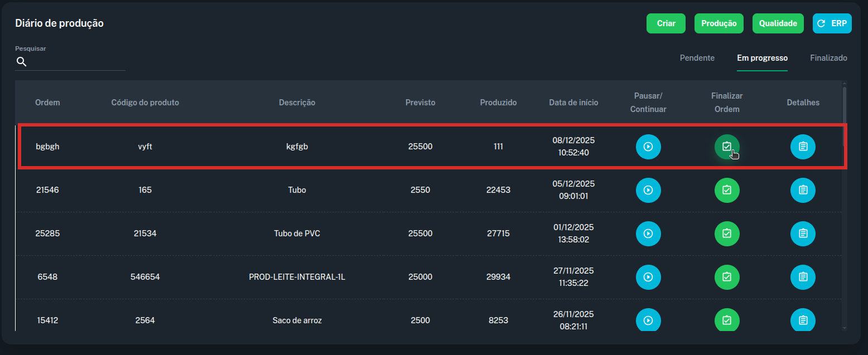Switch to the Pendente tab

point(697,58)
